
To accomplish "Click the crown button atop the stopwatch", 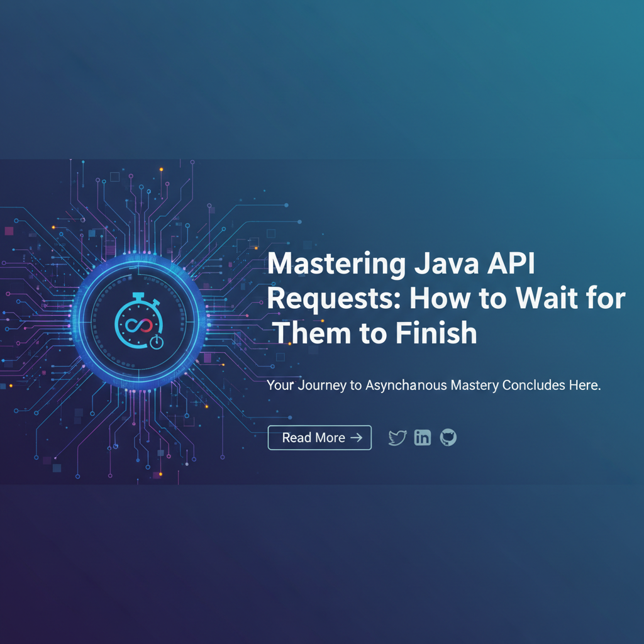I will 138,296.
